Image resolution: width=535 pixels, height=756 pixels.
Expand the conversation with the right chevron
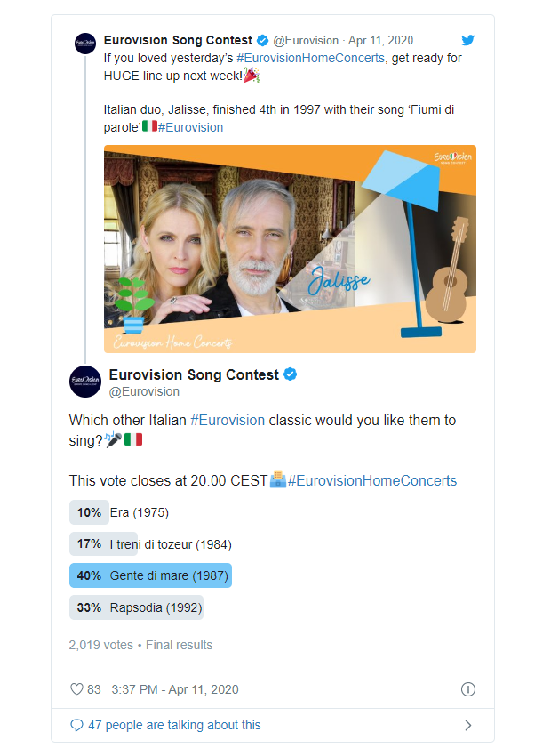tap(467, 725)
